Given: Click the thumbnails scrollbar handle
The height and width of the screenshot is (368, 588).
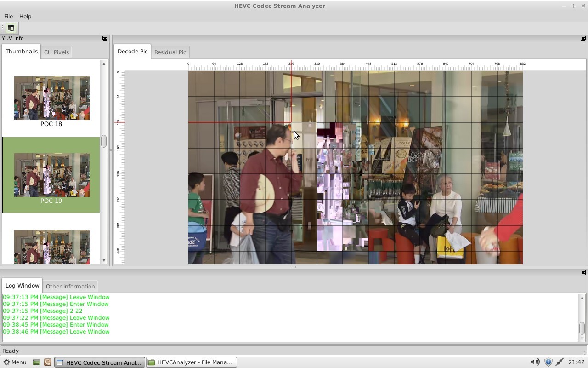Looking at the screenshot, I should 104,141.
